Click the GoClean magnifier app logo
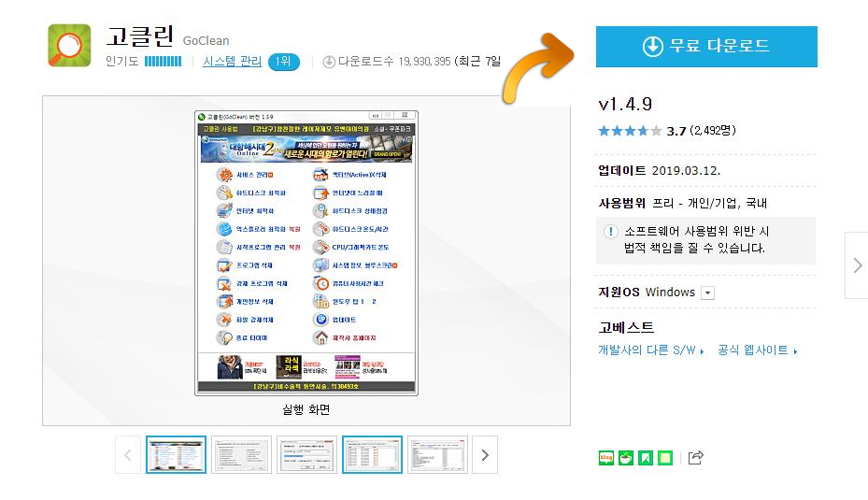This screenshot has width=868, height=500. coord(69,46)
